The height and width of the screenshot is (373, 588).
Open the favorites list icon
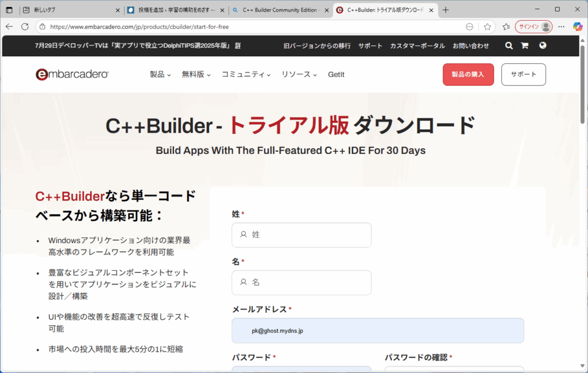[506, 26]
